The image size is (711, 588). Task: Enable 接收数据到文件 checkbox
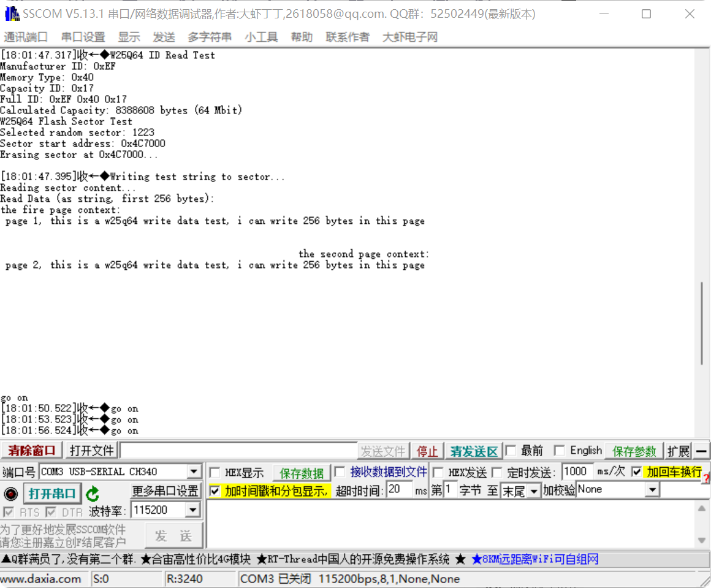point(340,472)
